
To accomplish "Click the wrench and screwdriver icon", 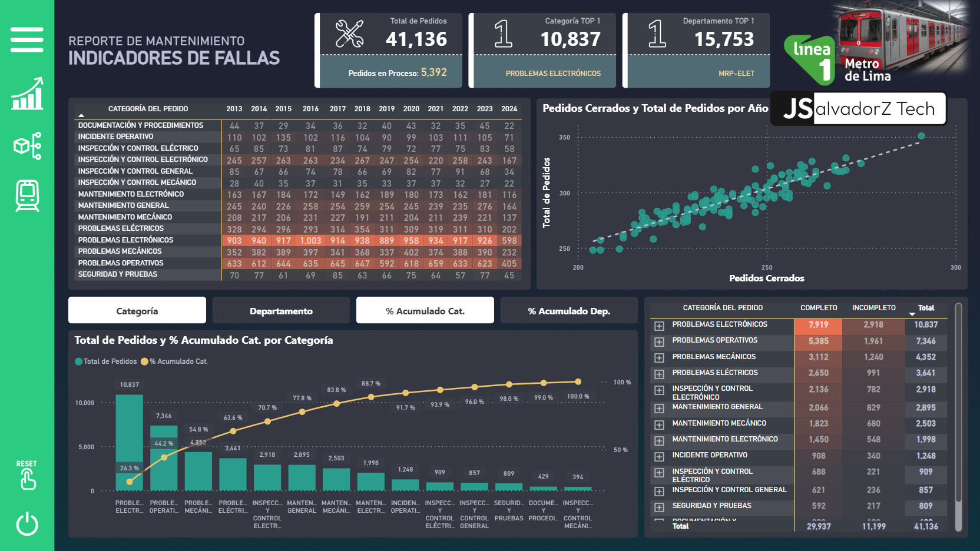I will pos(349,34).
